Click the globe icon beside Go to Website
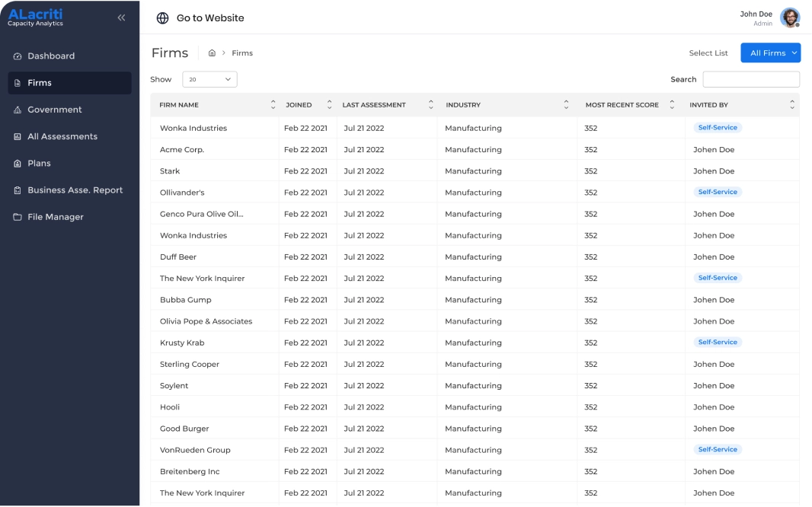812x507 pixels. [x=162, y=18]
